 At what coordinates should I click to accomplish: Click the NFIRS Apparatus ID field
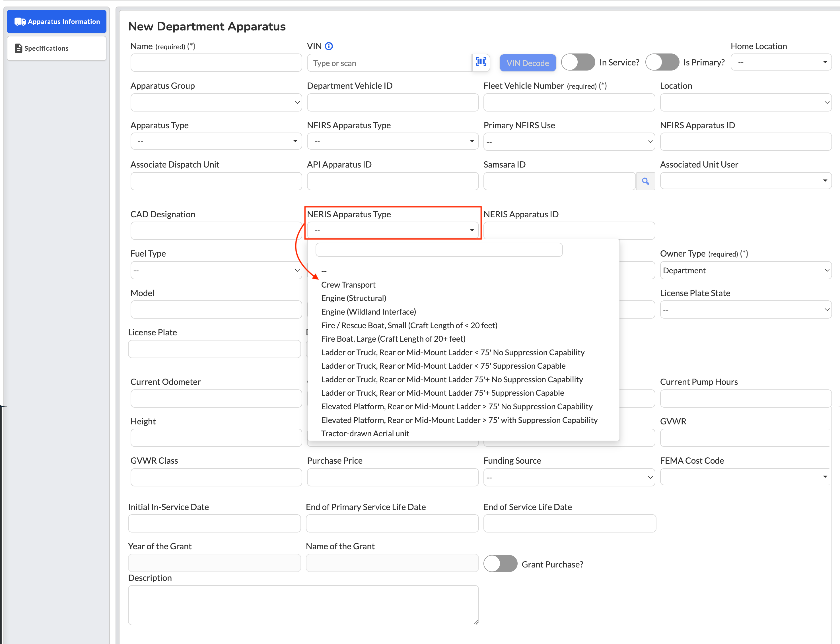pyautogui.click(x=745, y=142)
